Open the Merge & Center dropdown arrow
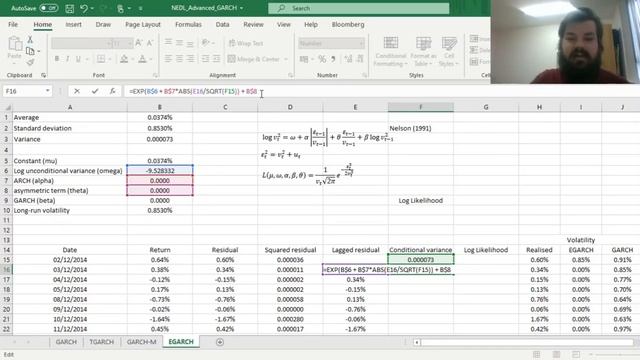Viewport: 640px width, 360px height. pyautogui.click(x=286, y=59)
